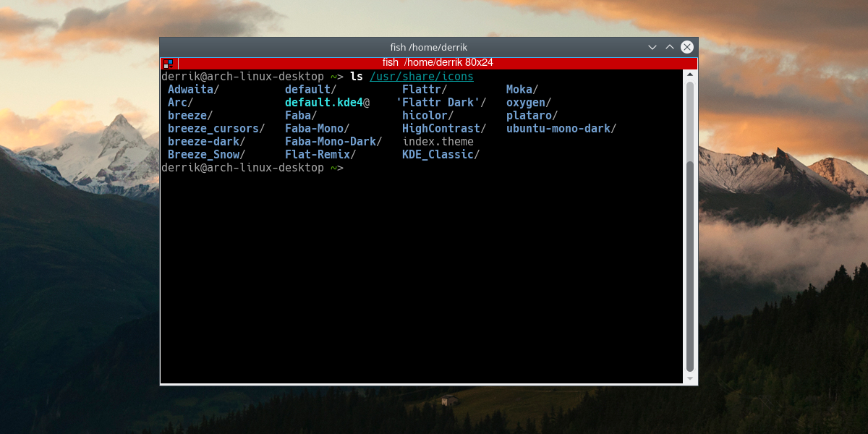Click the 'Flattr Dark'/ directory name

click(x=441, y=103)
